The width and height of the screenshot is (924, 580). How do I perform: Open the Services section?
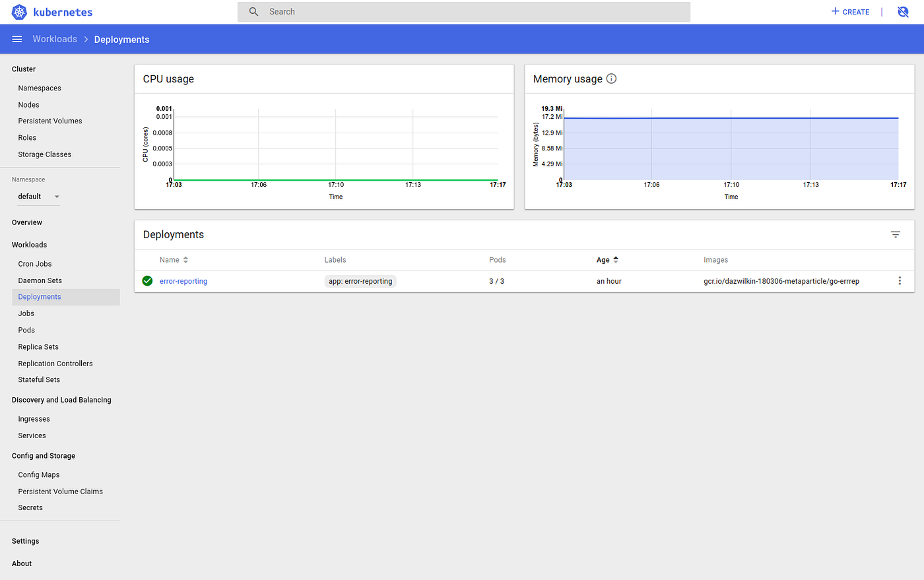[x=32, y=435]
